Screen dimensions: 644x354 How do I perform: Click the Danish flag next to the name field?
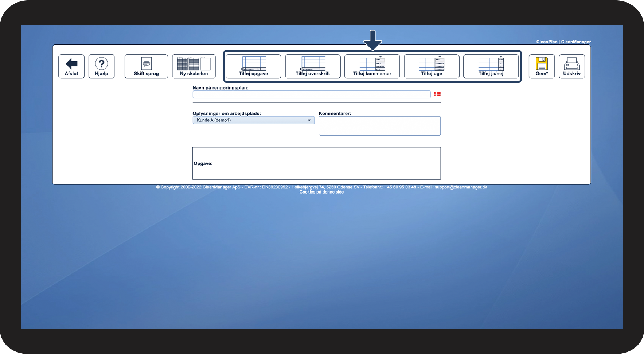[437, 94]
